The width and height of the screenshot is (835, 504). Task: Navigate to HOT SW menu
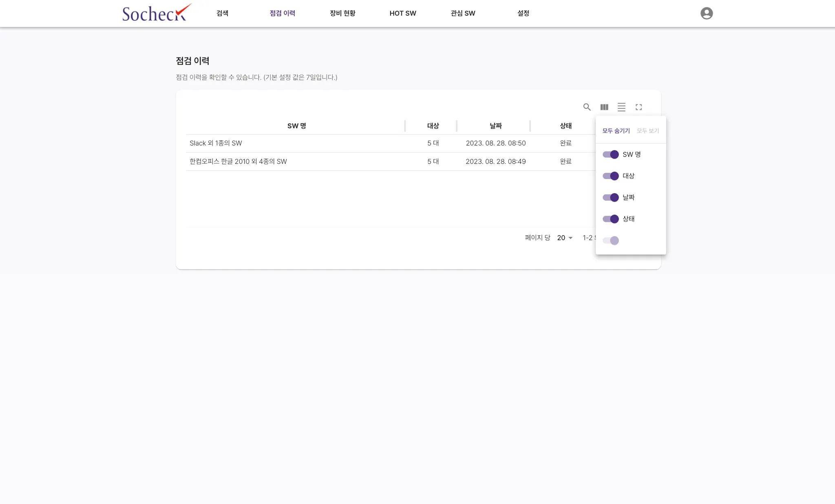[x=402, y=13]
